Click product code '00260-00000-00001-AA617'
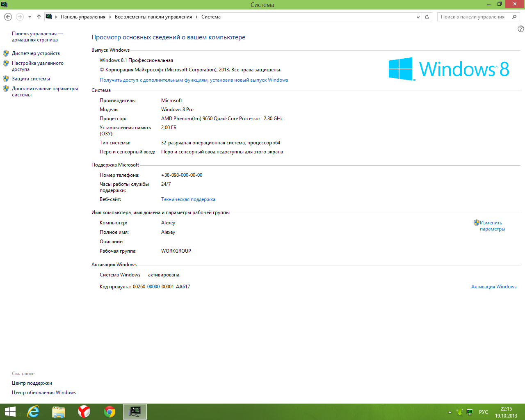 162,287
